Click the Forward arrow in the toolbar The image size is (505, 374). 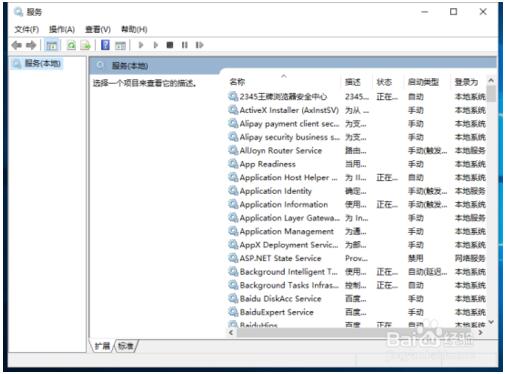click(31, 45)
